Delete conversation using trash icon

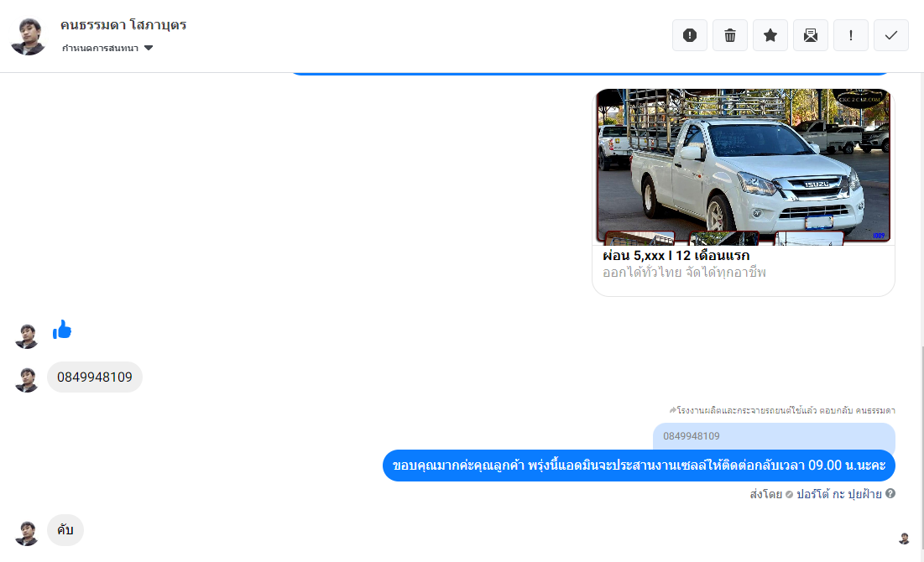click(x=730, y=35)
